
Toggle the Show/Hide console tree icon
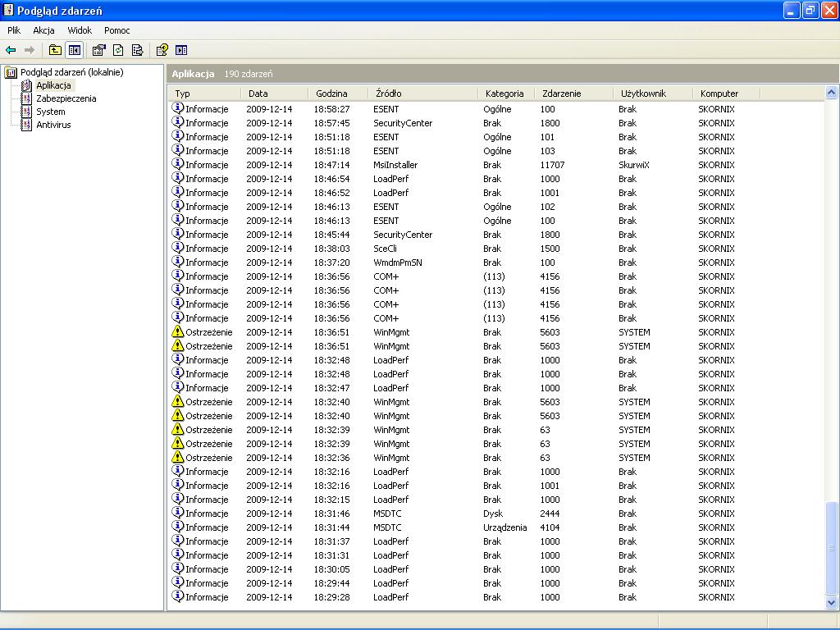coord(75,50)
